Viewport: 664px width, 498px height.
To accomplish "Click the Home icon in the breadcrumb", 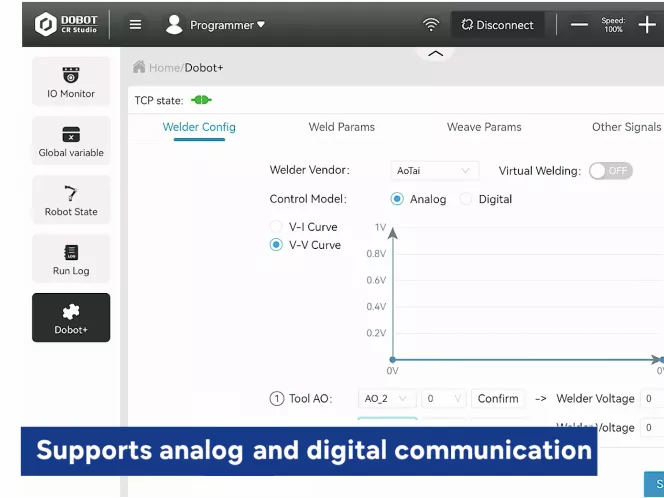I will point(139,67).
